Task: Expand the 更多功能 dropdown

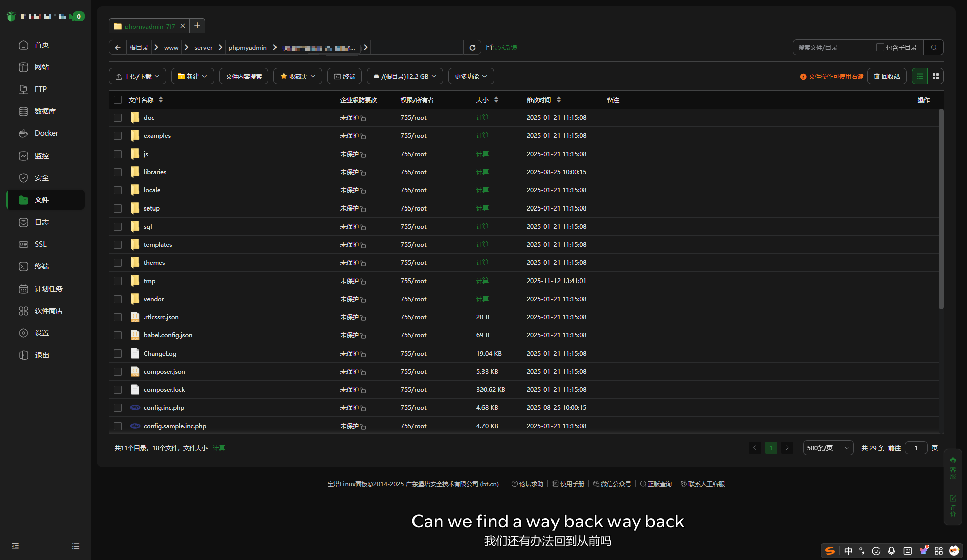Action: [470, 76]
